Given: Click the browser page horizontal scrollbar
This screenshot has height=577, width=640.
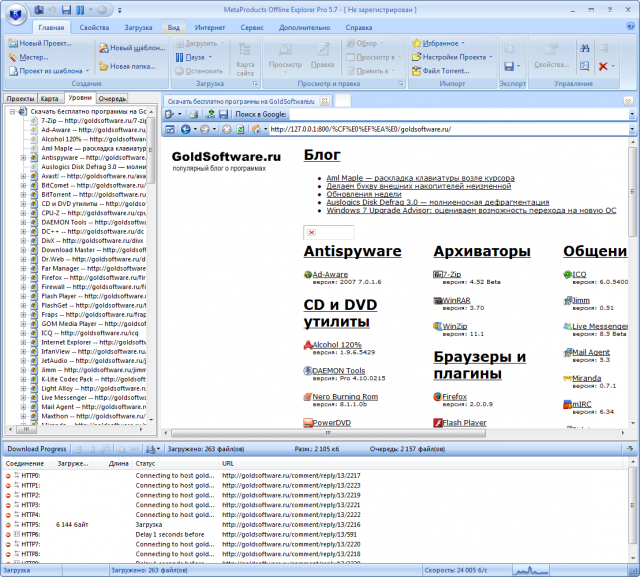Looking at the screenshot, I should click(328, 433).
